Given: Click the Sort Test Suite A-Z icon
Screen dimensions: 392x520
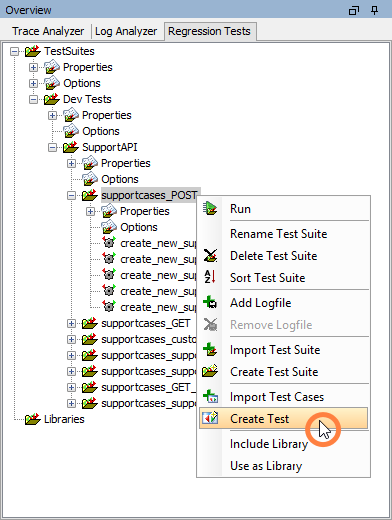Looking at the screenshot, I should pos(210,277).
